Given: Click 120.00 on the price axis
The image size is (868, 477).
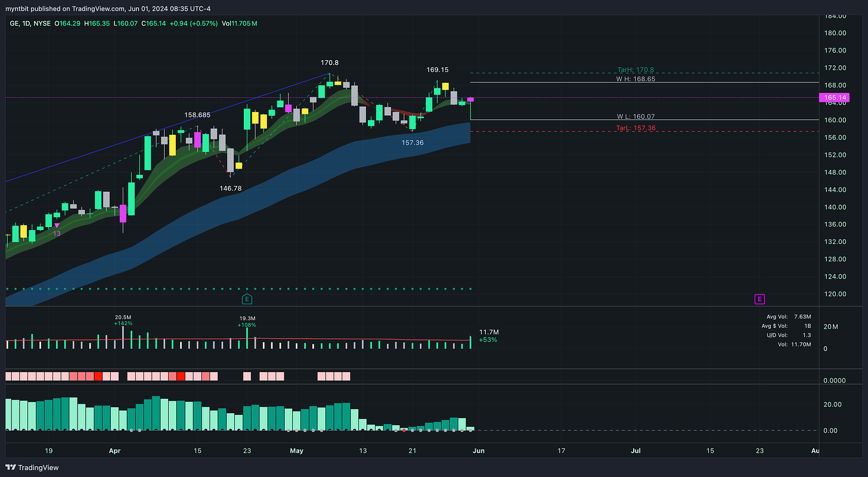Looking at the screenshot, I should (x=836, y=294).
